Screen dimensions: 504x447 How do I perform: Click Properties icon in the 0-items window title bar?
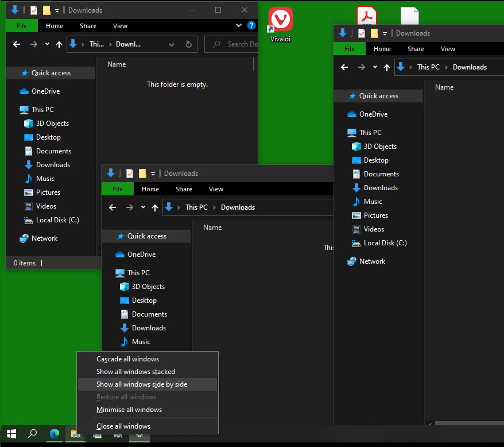34,10
